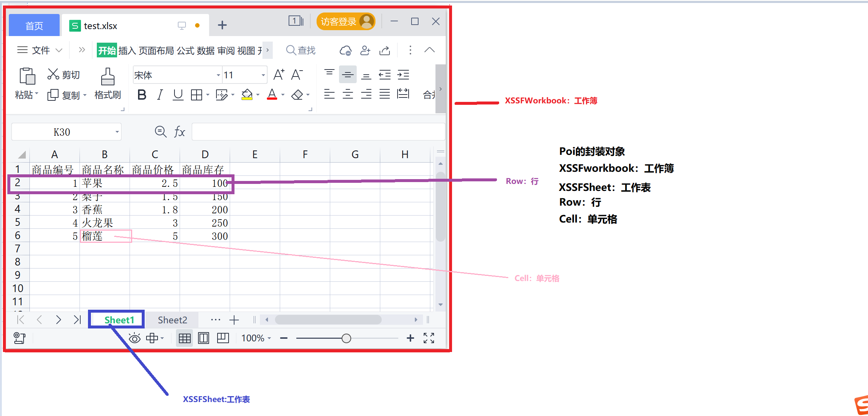
Task: Switch to the 插入 ribbon tab
Action: (x=127, y=50)
